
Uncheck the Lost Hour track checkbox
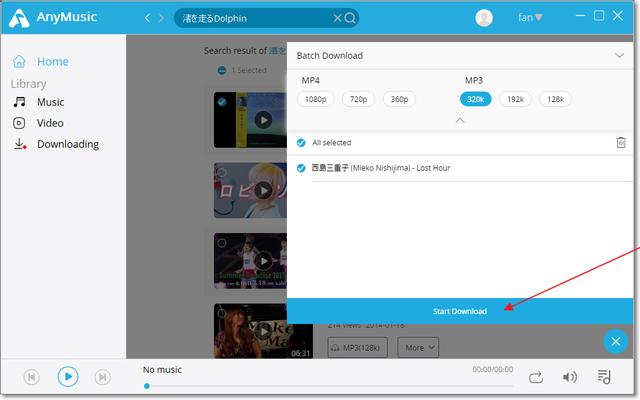click(x=301, y=168)
